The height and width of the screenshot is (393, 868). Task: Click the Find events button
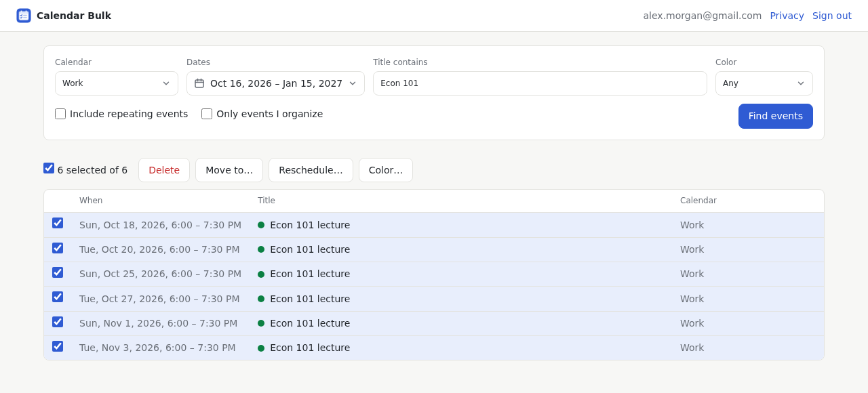tap(776, 116)
